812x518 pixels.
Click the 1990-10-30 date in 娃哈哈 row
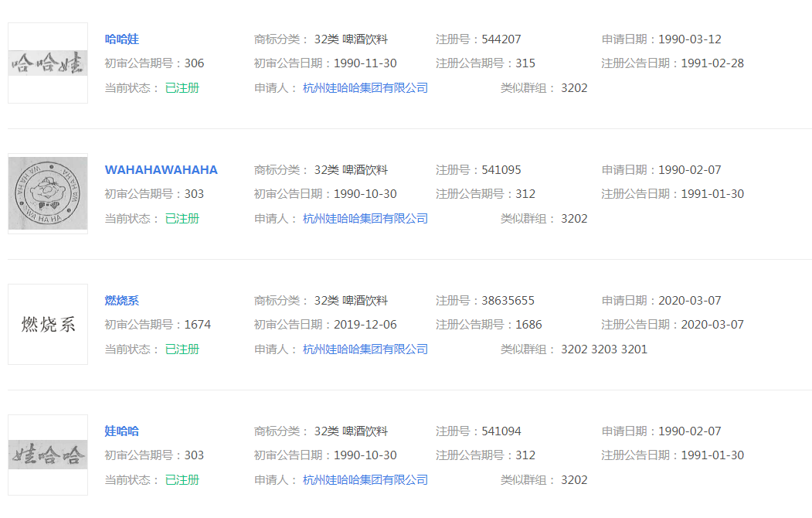point(365,455)
